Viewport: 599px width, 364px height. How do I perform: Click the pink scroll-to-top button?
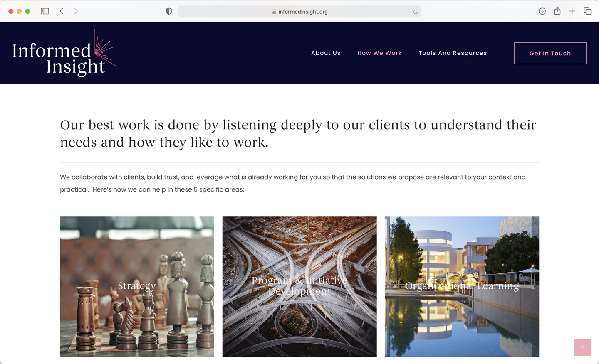(582, 347)
